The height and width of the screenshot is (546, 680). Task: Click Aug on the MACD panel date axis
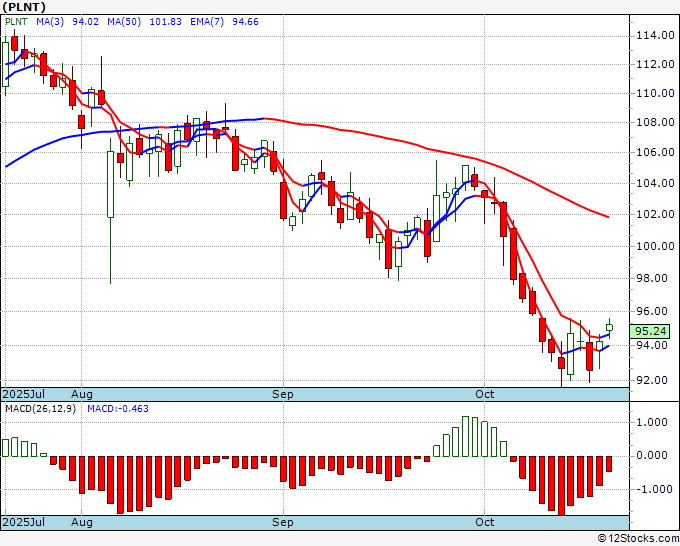82,522
